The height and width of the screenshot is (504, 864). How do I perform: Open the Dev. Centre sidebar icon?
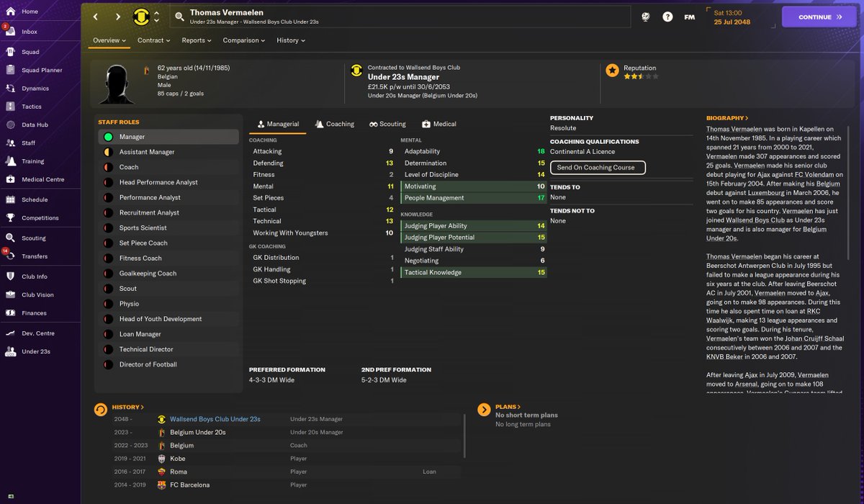[10, 333]
